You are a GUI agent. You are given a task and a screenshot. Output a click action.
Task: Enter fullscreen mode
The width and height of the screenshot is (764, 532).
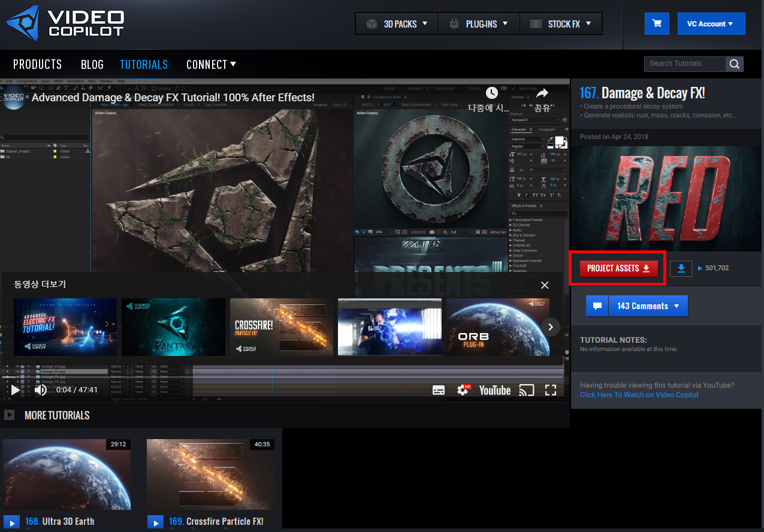(x=551, y=390)
